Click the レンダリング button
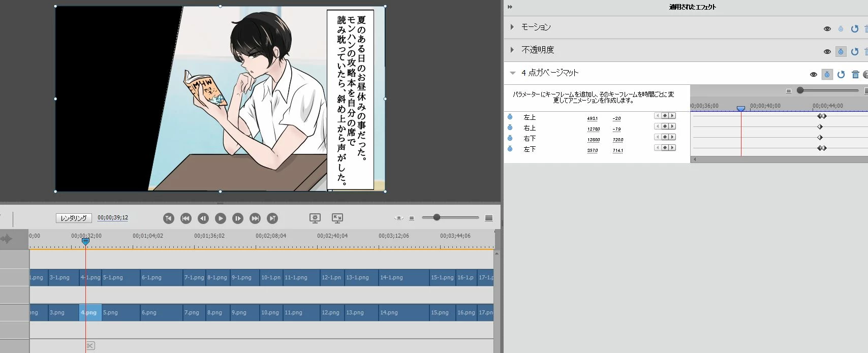Image resolution: width=868 pixels, height=353 pixels. [x=74, y=218]
